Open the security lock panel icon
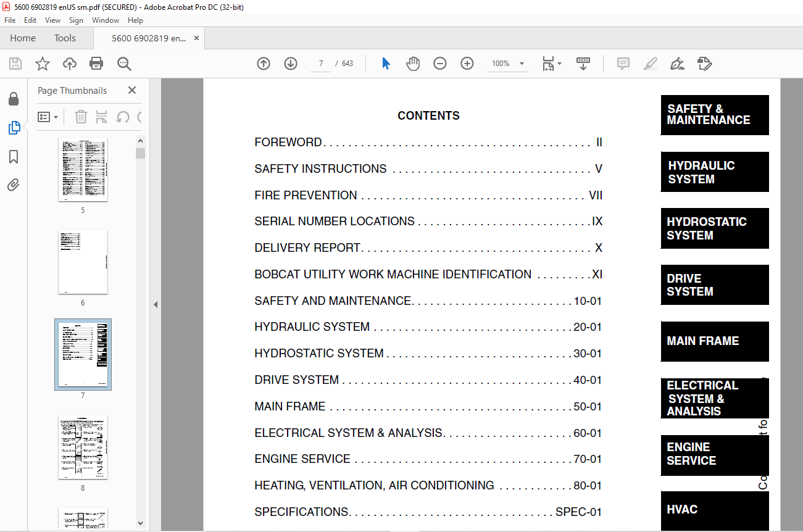The height and width of the screenshot is (532, 803). (x=14, y=99)
